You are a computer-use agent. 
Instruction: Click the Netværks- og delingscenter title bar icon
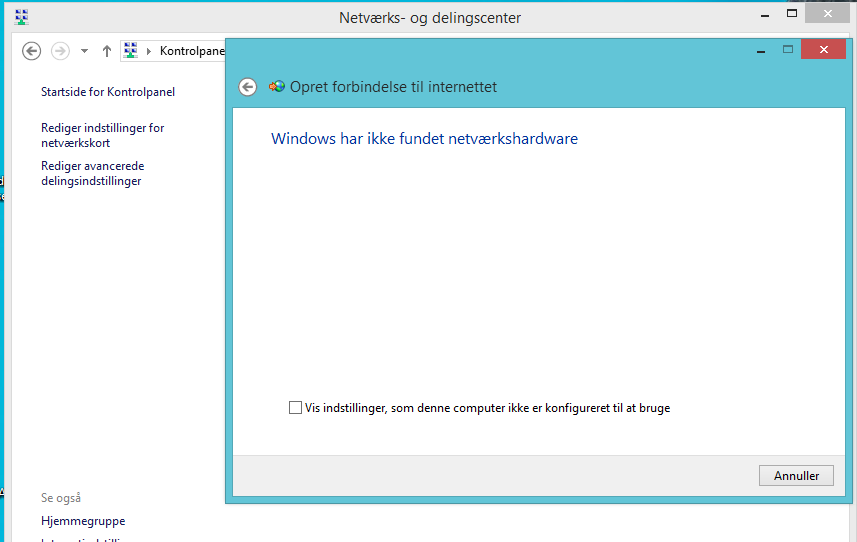[x=21, y=17]
